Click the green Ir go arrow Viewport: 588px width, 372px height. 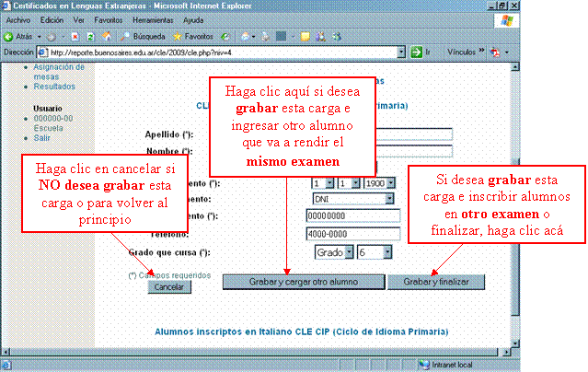pyautogui.click(x=415, y=52)
